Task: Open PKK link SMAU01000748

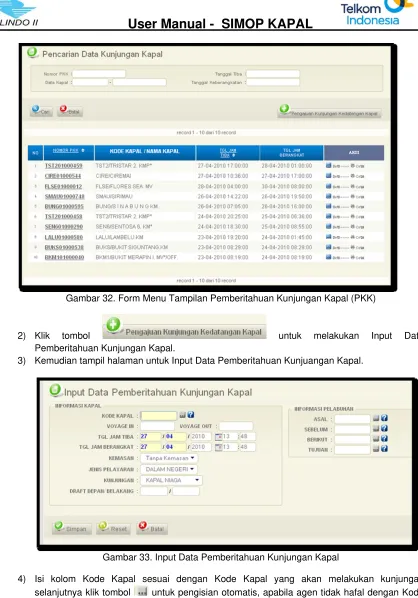Action: [64, 196]
